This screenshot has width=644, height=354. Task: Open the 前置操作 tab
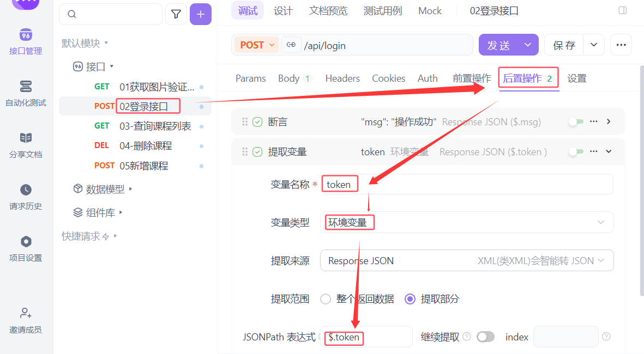(472, 78)
